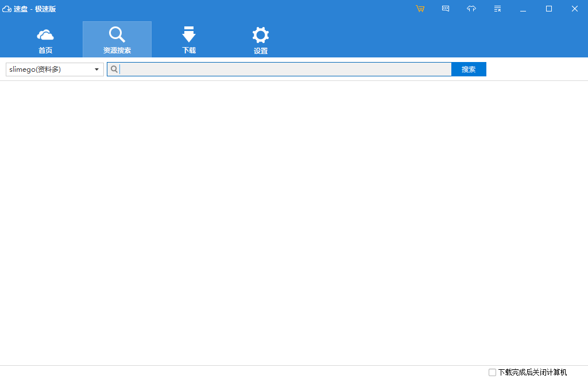
Task: Close the 速盘 application window
Action: [575, 9]
